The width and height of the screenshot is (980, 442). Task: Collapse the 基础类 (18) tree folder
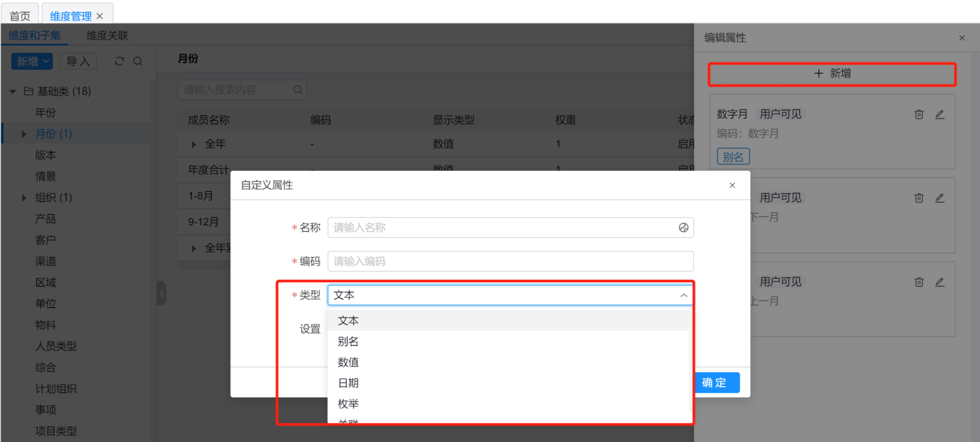click(13, 92)
